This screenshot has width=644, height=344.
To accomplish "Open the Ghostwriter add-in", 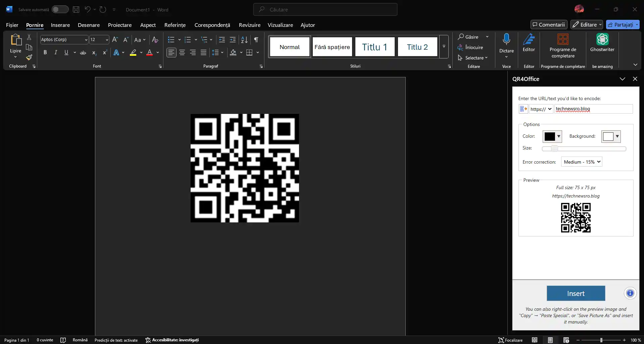I will pyautogui.click(x=602, y=43).
